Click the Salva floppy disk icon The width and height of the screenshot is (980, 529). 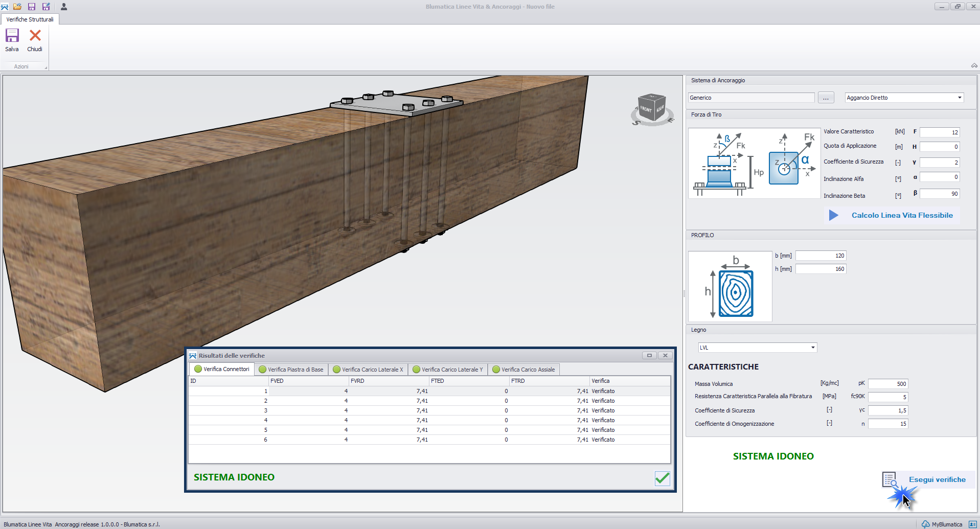pos(12,36)
